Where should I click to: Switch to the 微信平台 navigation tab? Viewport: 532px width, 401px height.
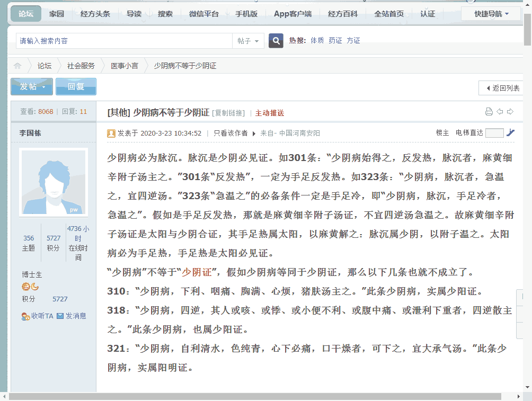pyautogui.click(x=204, y=14)
